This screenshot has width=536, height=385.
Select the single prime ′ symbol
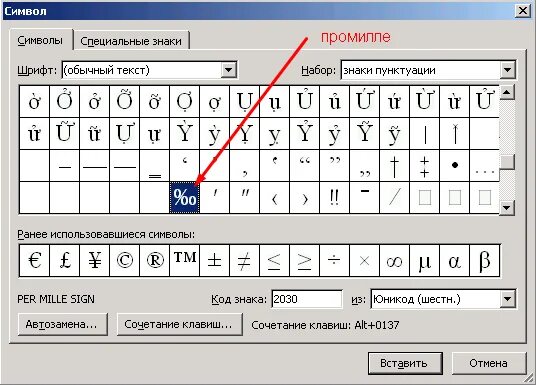click(x=215, y=198)
